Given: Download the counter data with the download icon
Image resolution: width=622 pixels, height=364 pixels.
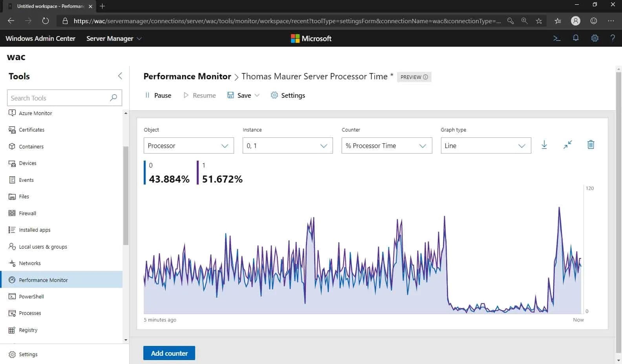Looking at the screenshot, I should point(544,145).
